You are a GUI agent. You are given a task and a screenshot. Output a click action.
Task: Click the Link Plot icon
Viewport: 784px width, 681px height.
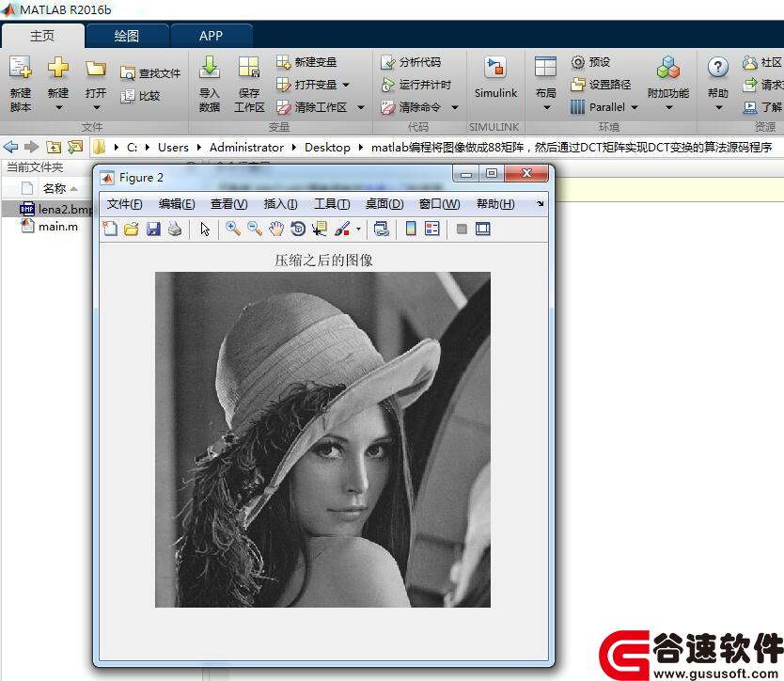(x=382, y=230)
